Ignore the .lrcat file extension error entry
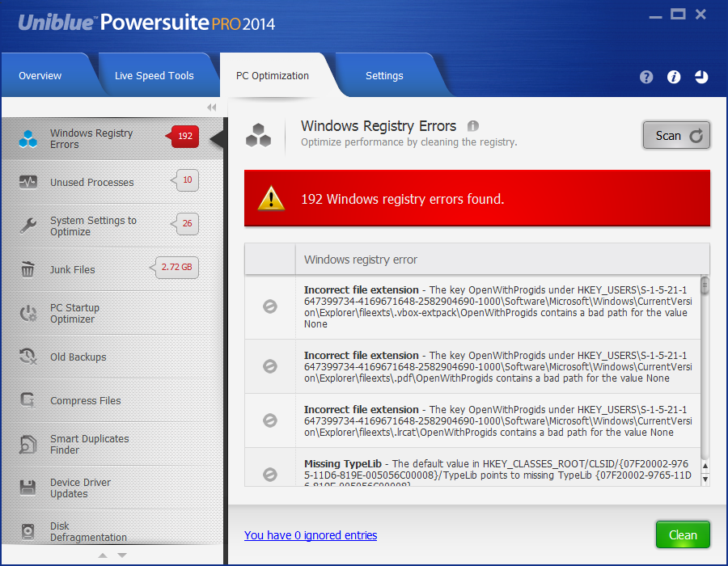The image size is (728, 566). [269, 420]
